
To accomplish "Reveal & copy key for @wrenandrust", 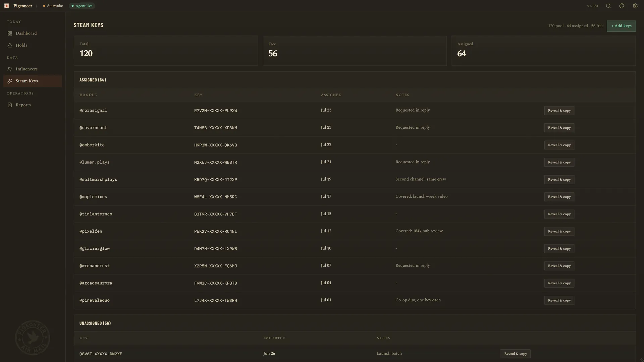I will 559,266.
